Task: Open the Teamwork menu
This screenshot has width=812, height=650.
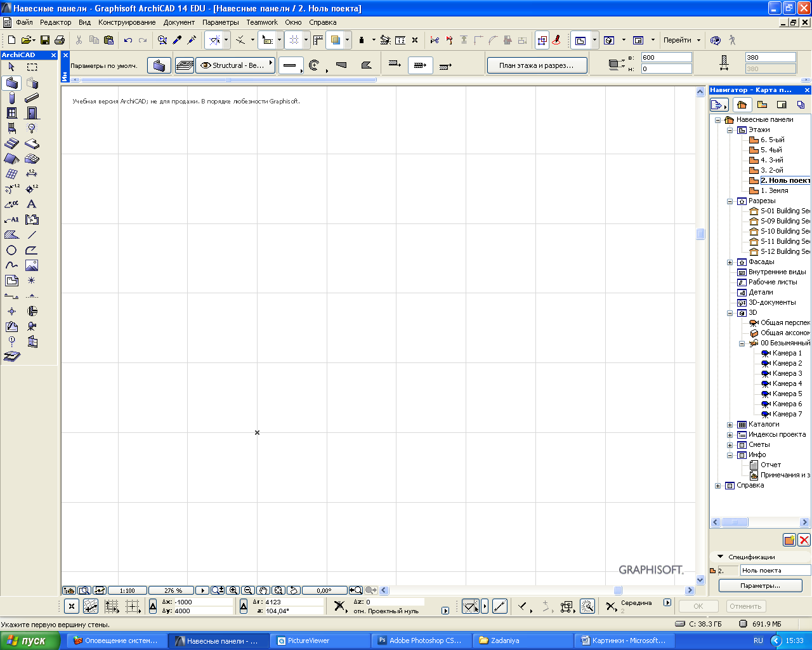Action: point(262,22)
